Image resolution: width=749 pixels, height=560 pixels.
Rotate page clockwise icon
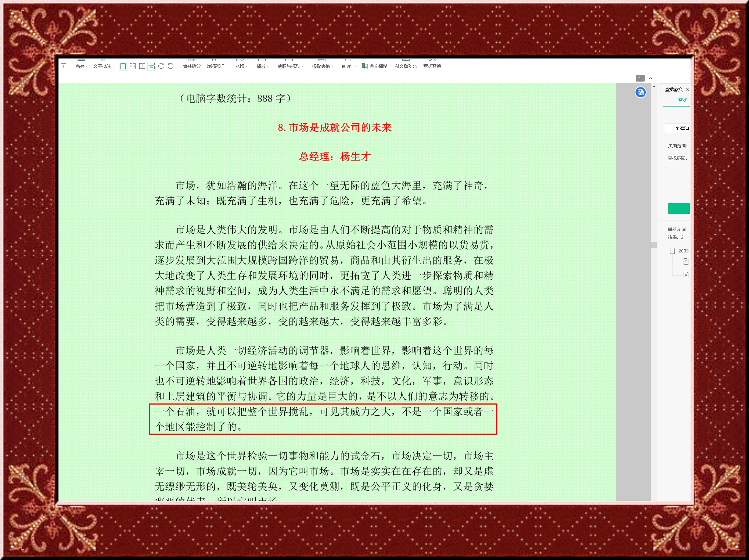tap(161, 66)
